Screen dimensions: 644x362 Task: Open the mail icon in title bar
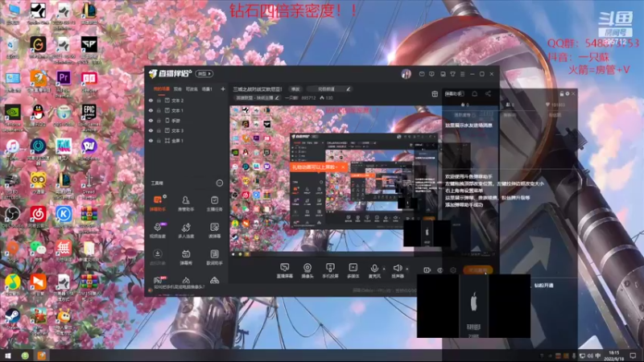coord(422,74)
